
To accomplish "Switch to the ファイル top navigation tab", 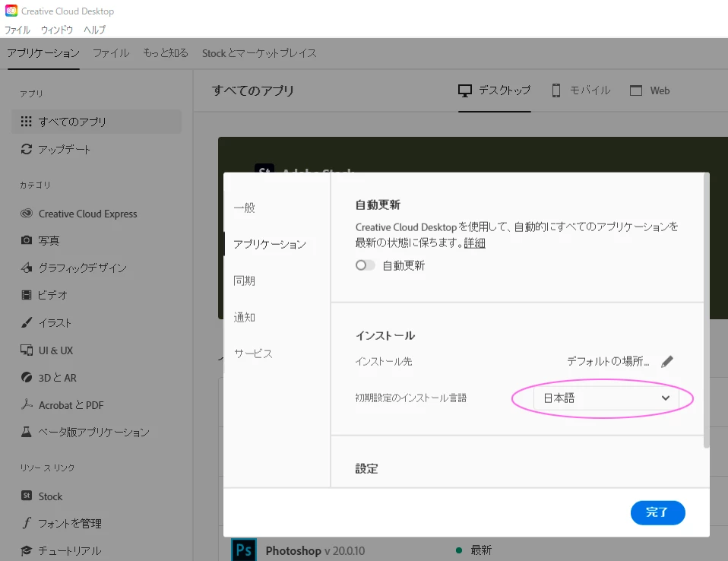I will tap(111, 53).
